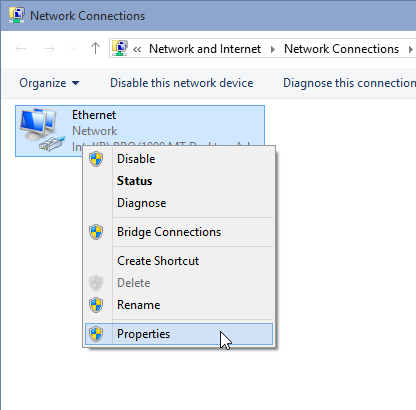Viewport: 416px width, 410px height.
Task: Click the Network Connections title bar icon
Action: coord(17,15)
